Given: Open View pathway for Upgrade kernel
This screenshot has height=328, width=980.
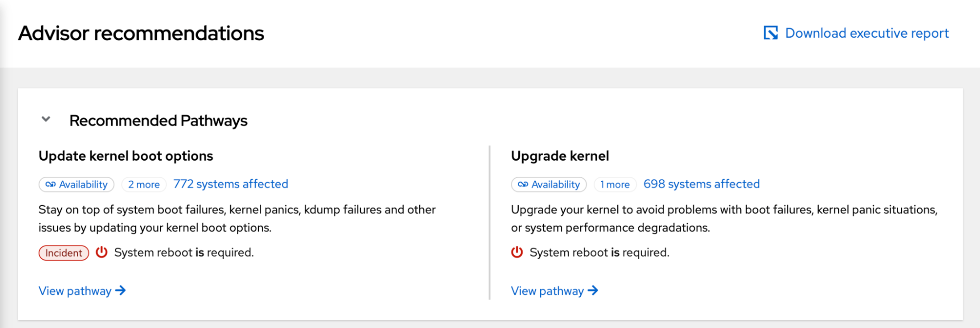Looking at the screenshot, I should click(547, 291).
